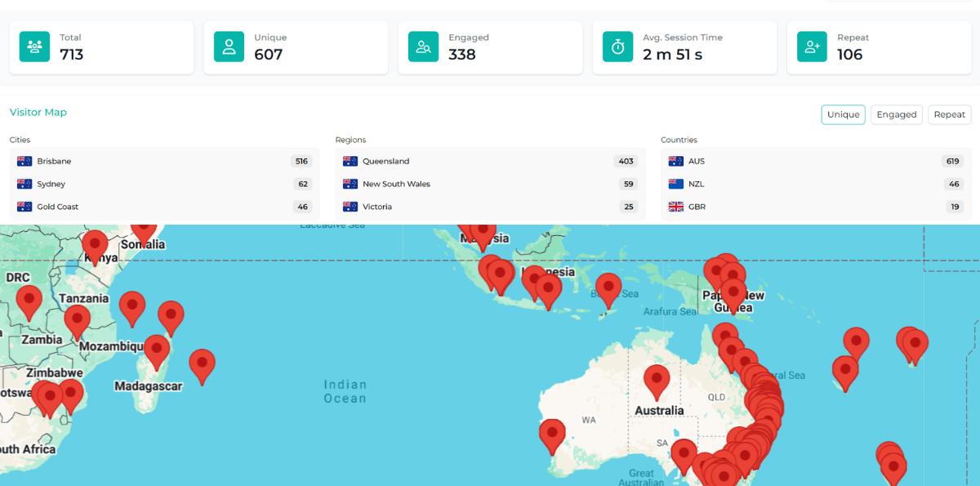Select the AUS country row
Viewport: 980px width, 486px height.
(816, 161)
